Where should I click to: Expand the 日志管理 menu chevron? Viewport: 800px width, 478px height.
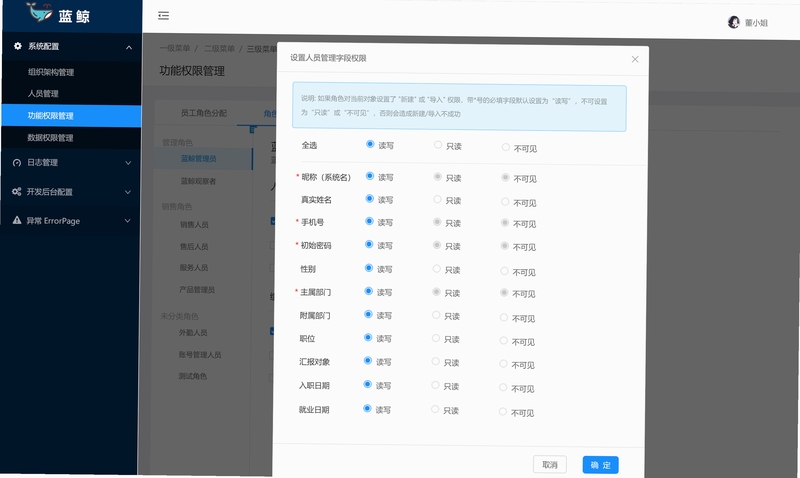[128, 163]
